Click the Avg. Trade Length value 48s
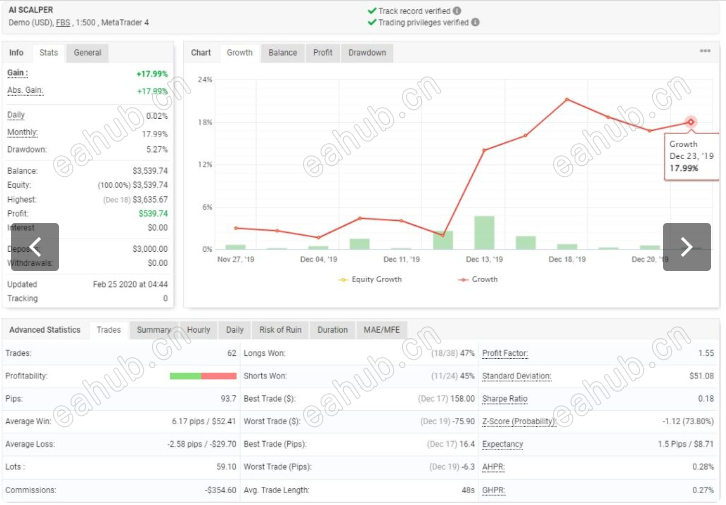This screenshot has height=505, width=726. [x=468, y=490]
